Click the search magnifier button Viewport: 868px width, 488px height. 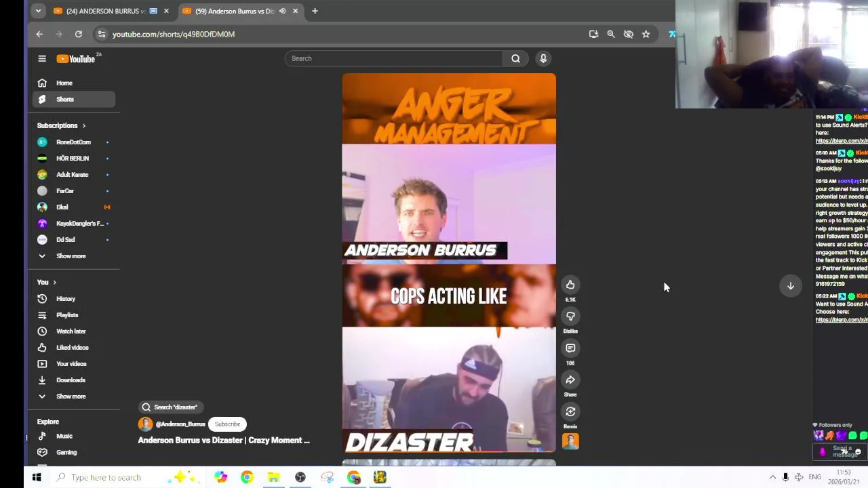tap(515, 58)
